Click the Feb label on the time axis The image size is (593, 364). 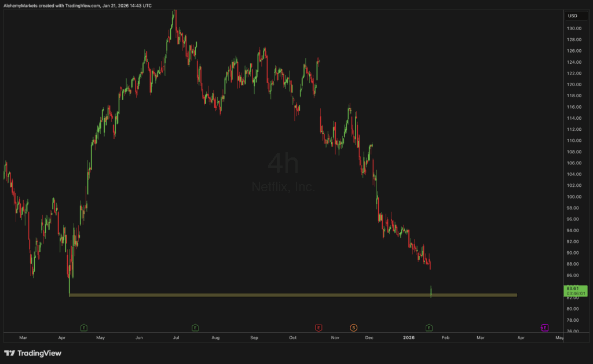tap(445, 337)
